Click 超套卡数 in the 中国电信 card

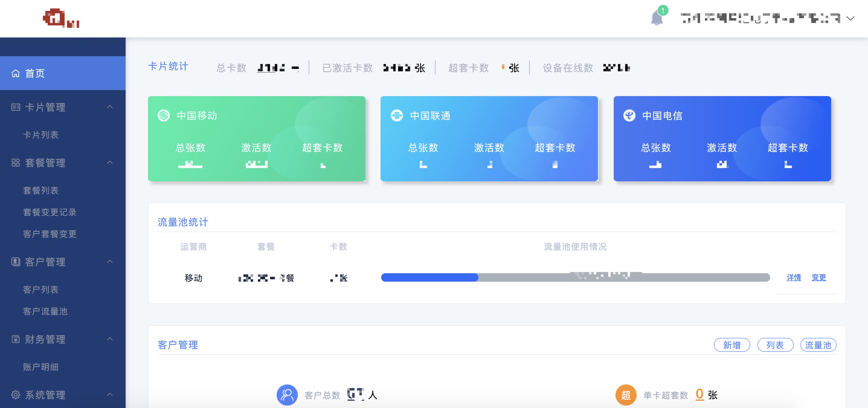click(788, 148)
